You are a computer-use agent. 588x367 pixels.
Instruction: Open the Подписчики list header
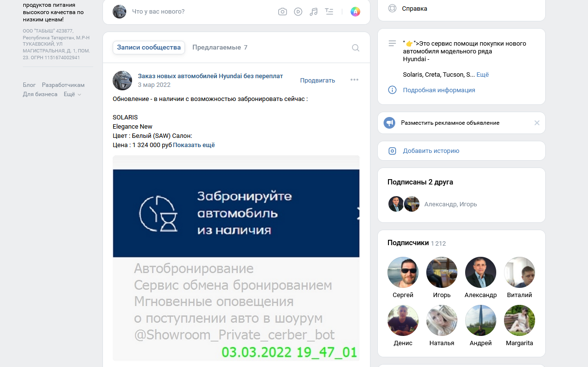pyautogui.click(x=408, y=243)
